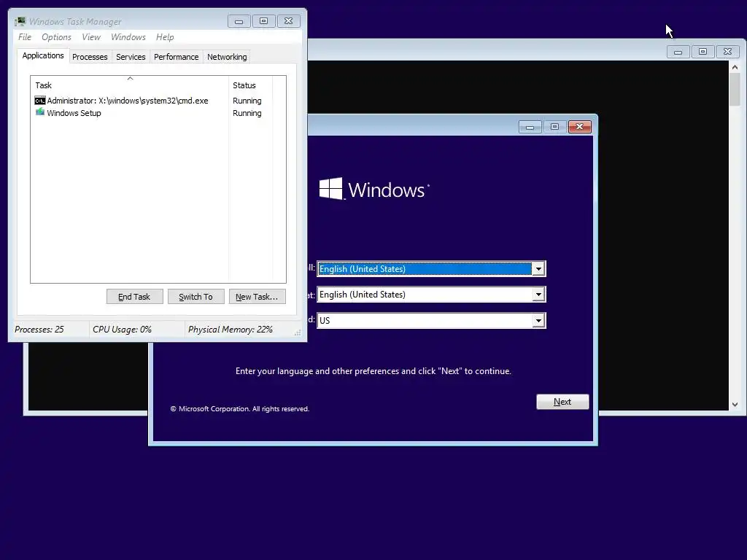Click the Microsoft Corporation copyright text
The width and height of the screenshot is (747, 560).
coord(239,409)
